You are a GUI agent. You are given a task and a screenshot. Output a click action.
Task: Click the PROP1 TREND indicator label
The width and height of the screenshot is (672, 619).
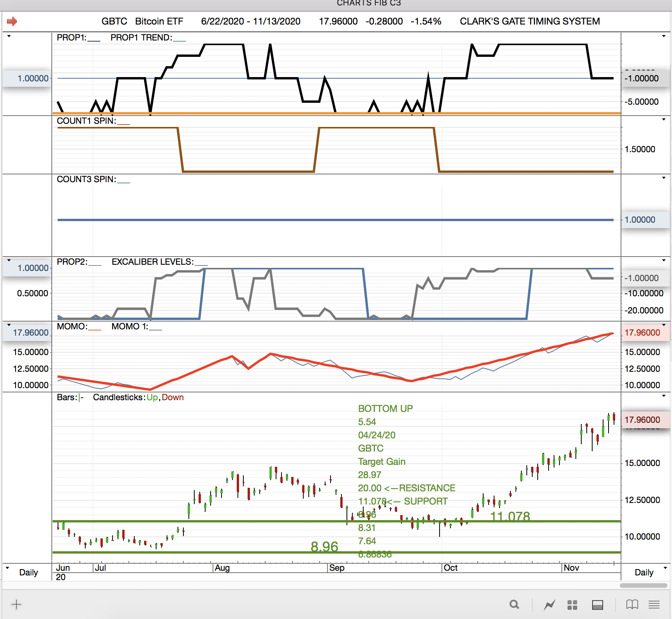pyautogui.click(x=141, y=38)
